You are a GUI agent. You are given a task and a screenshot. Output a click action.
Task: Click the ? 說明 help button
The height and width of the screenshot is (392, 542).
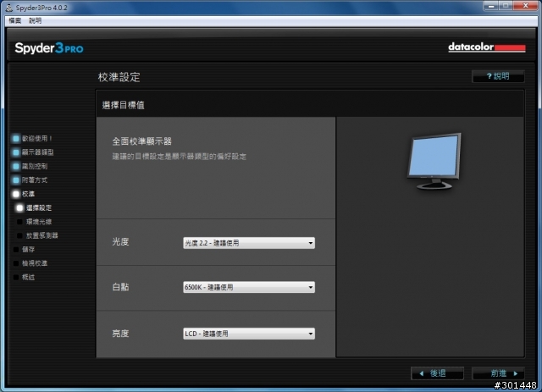[x=498, y=76]
